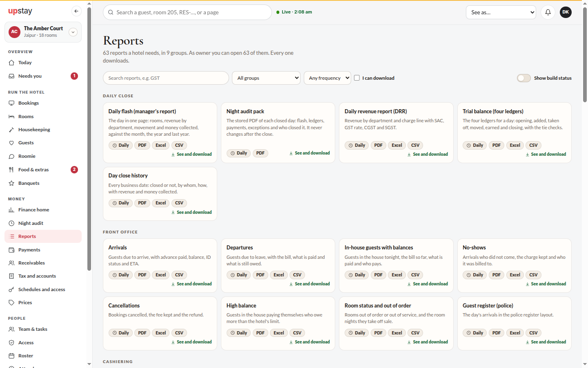Open Roomie chat

click(x=43, y=156)
